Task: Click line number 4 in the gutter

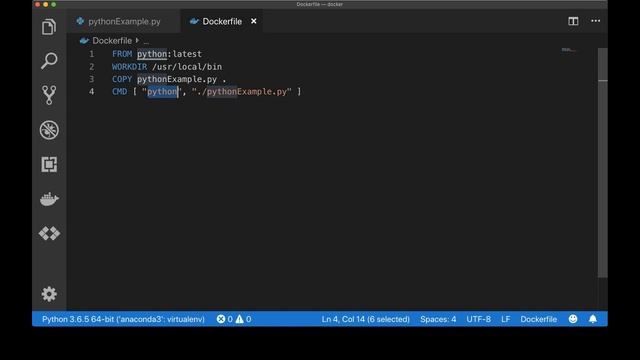Action: click(x=91, y=91)
